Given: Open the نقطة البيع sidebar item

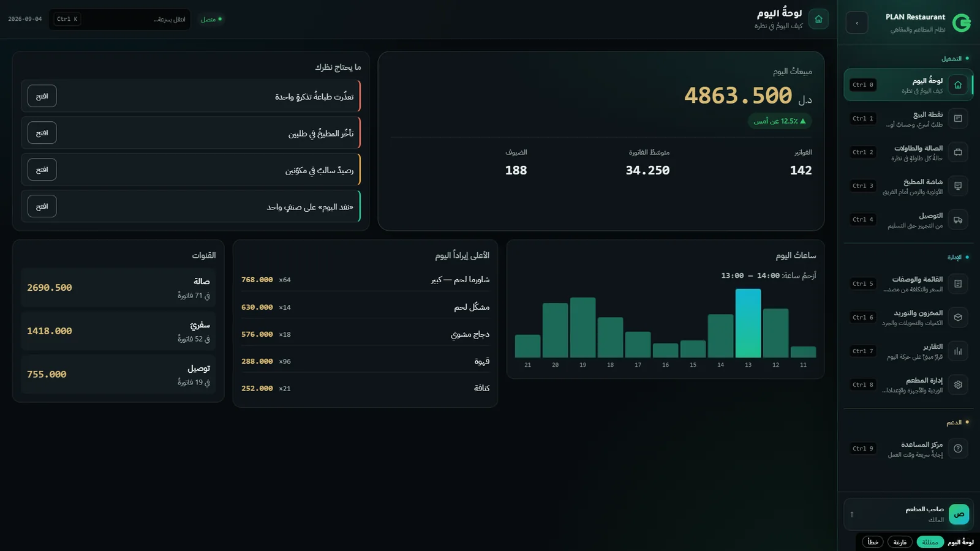Looking at the screenshot, I should click(x=908, y=118).
